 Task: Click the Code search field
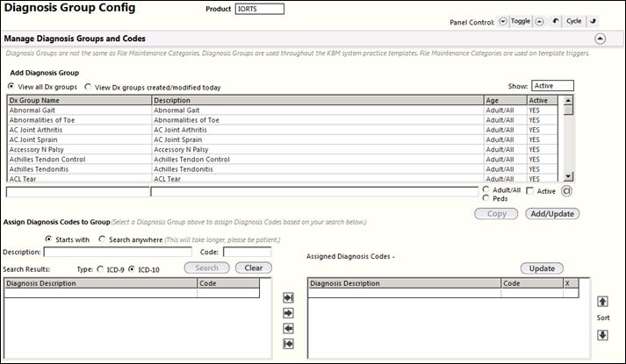coord(247,252)
